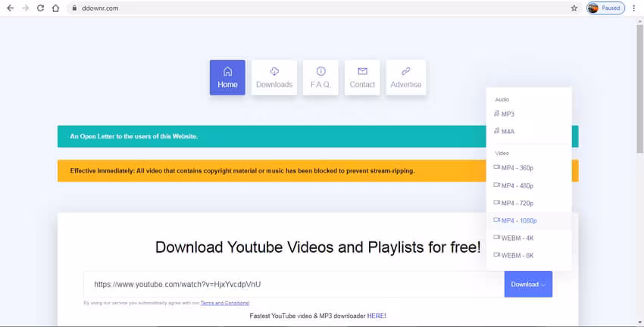The height and width of the screenshot is (327, 644).
Task: Choose WEBM - 8K video format
Action: click(529, 255)
